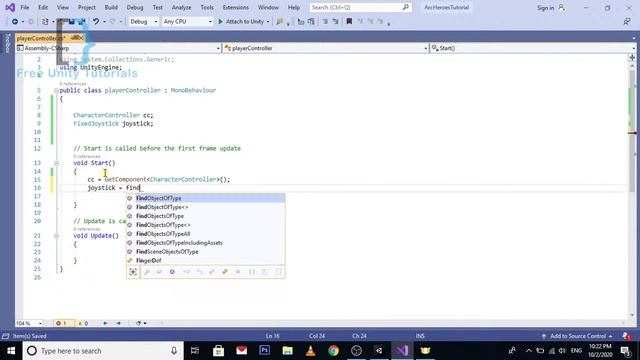Click the Sign in link
640x360 pixels.
pos(545,8)
